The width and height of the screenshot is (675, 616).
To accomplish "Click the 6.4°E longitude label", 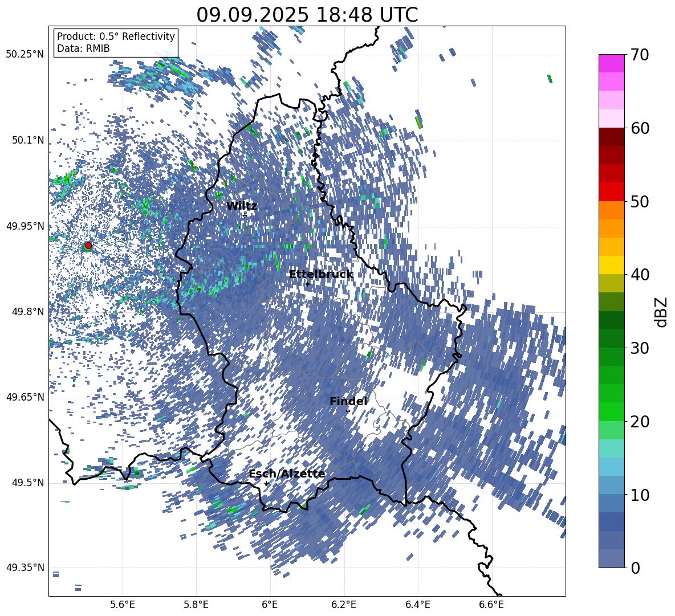I will 417,605.
